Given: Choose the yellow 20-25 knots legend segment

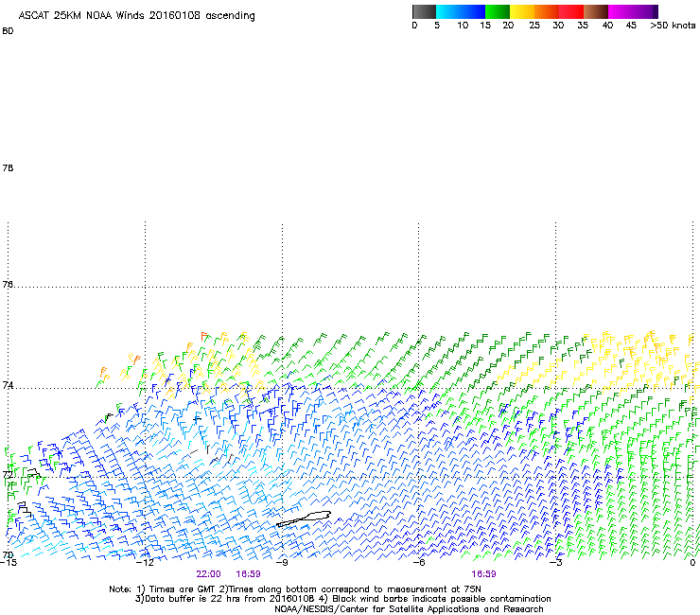Looking at the screenshot, I should point(522,11).
